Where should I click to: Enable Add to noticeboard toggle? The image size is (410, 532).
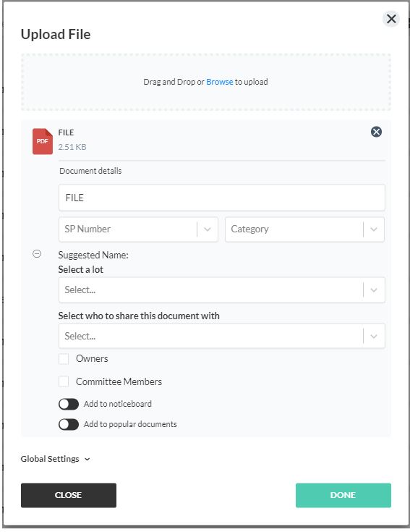point(69,404)
